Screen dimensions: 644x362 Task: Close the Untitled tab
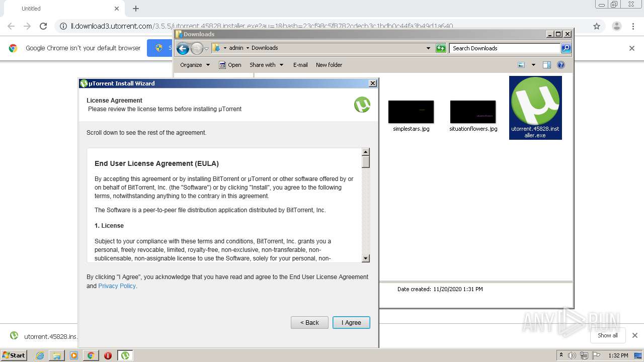click(117, 9)
